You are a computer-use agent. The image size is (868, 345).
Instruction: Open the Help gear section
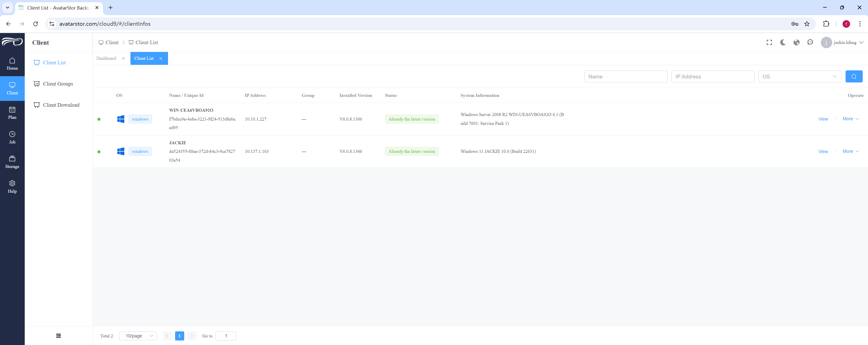(12, 187)
